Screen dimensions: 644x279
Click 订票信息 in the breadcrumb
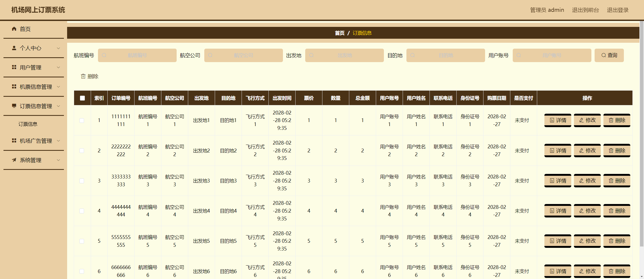click(362, 33)
